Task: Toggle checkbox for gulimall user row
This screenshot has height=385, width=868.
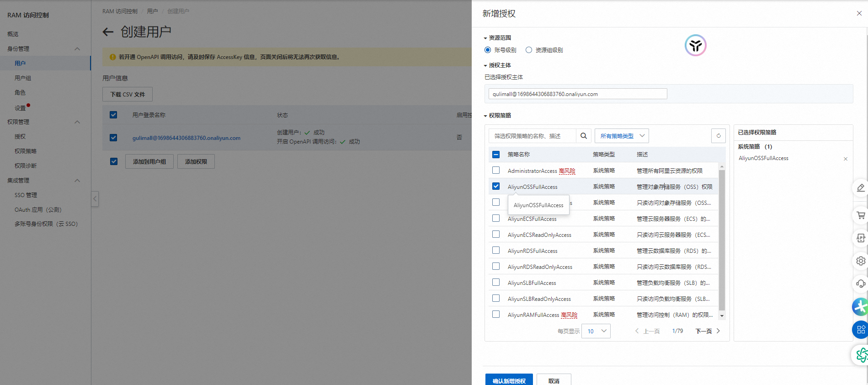Action: [x=113, y=138]
